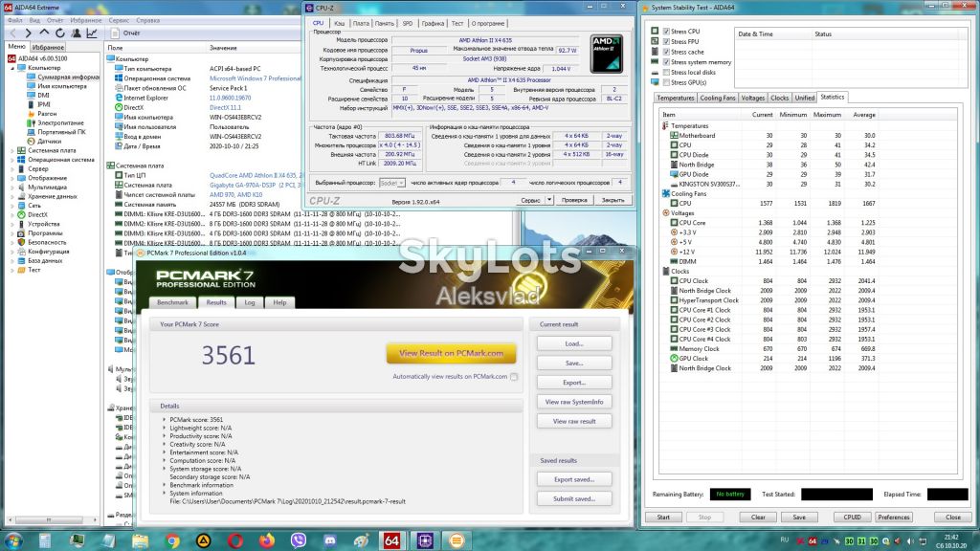Switch to Unified tab in Stability Test
The width and height of the screenshot is (980, 551).
[804, 99]
